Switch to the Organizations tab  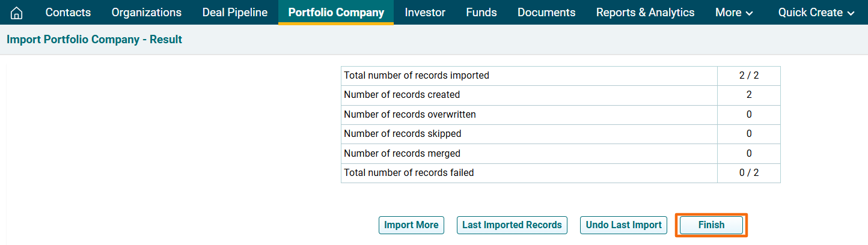click(x=146, y=13)
